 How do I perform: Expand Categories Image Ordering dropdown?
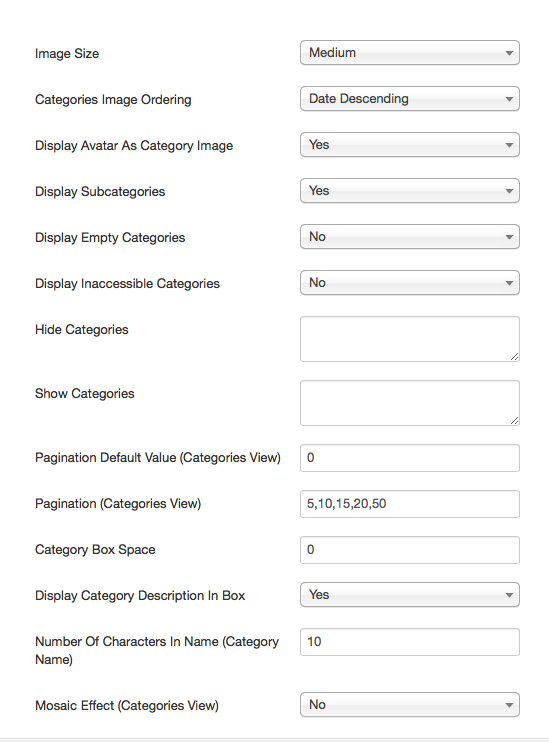[410, 98]
